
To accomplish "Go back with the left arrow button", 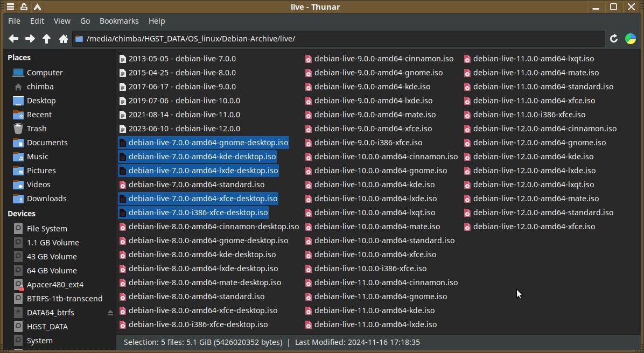I will click(13, 39).
